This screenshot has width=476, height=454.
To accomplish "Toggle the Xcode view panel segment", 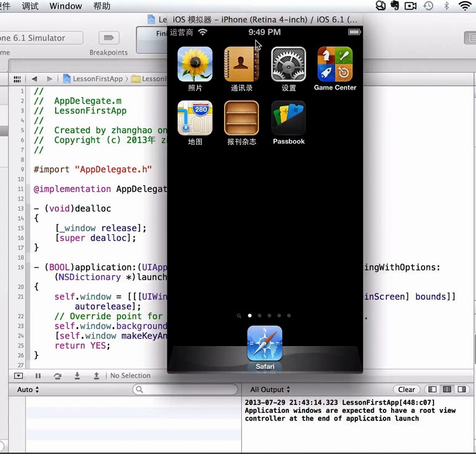I will pos(470,38).
